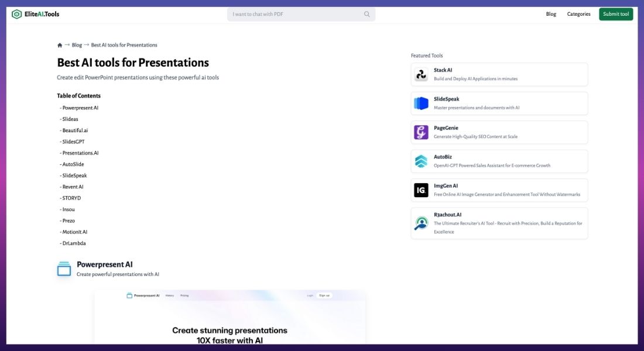Select Insou in table of contents

tap(68, 209)
